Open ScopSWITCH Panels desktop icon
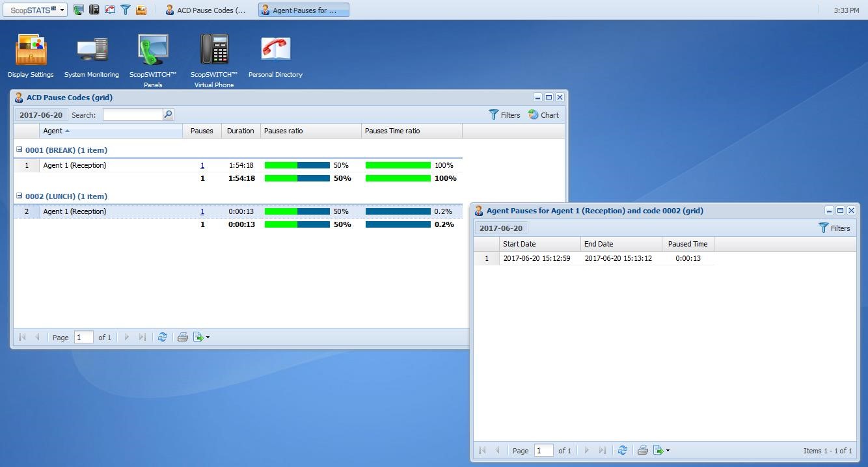This screenshot has height=467, width=868. pos(153,60)
